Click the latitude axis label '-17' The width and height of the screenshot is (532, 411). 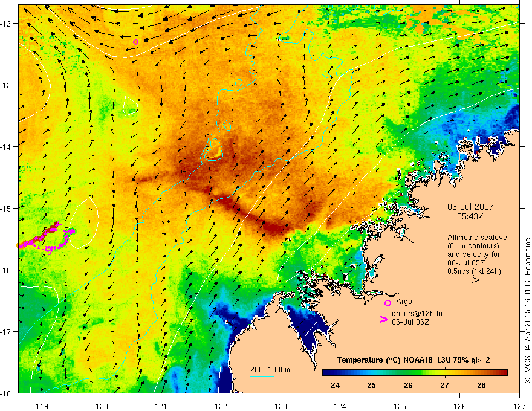click(x=7, y=331)
